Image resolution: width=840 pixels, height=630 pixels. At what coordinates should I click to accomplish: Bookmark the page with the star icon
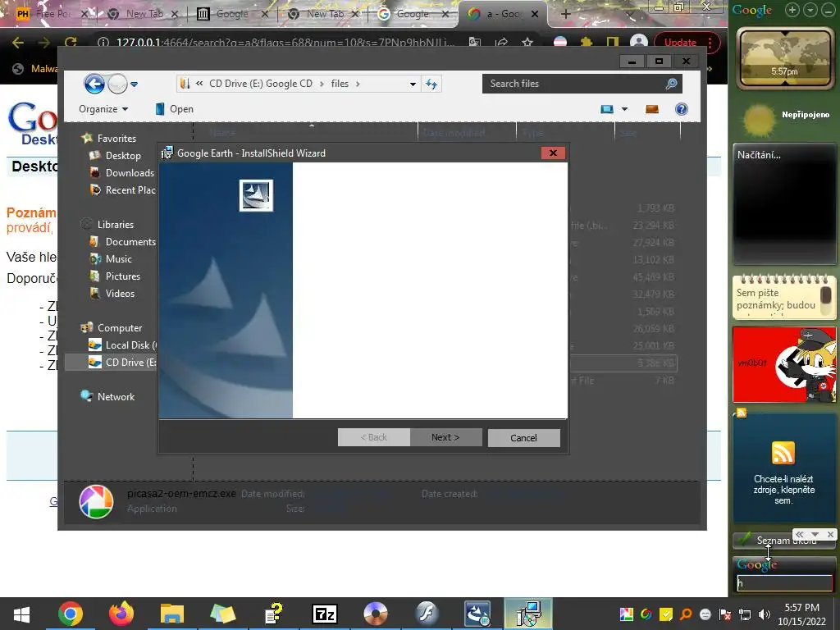[527, 43]
